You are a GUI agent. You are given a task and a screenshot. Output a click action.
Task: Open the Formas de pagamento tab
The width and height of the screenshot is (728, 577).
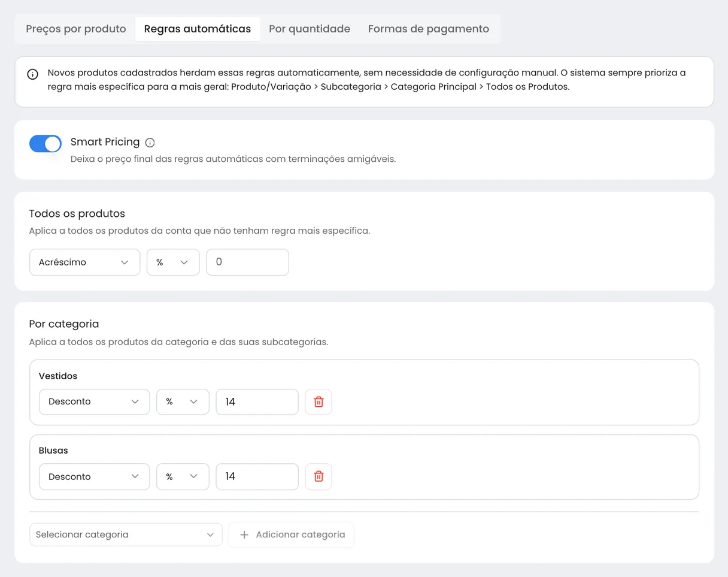point(429,29)
